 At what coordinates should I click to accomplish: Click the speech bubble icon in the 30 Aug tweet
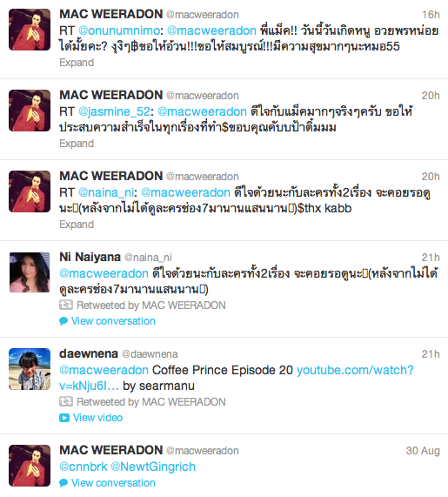coord(64,483)
